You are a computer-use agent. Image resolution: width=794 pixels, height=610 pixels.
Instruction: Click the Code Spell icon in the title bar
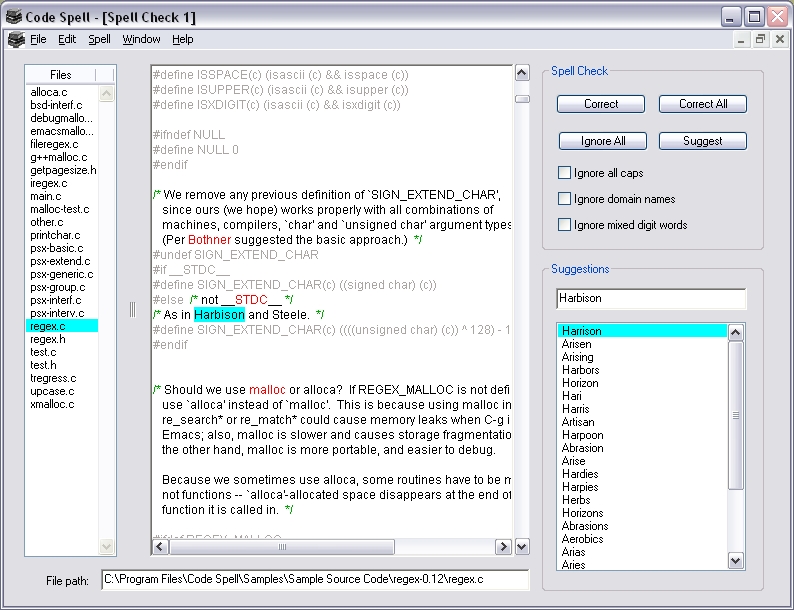(14, 17)
